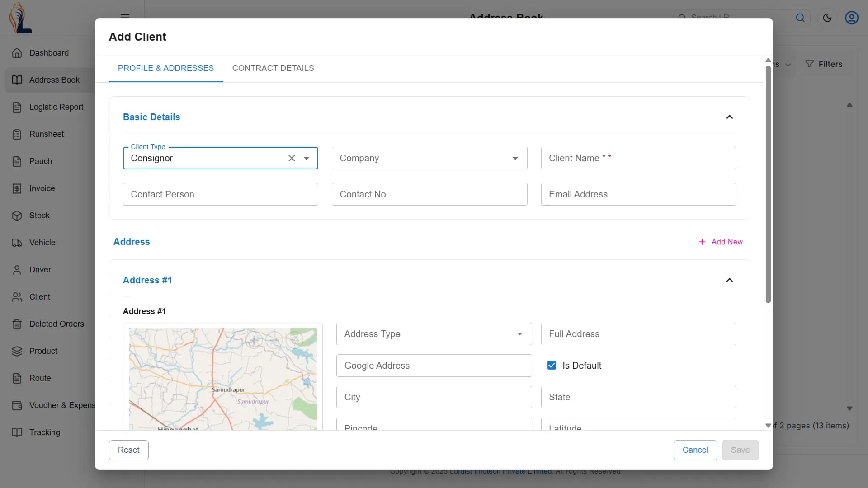Click scrollbar up arrow in dialog
This screenshot has height=488, width=868.
point(768,60)
